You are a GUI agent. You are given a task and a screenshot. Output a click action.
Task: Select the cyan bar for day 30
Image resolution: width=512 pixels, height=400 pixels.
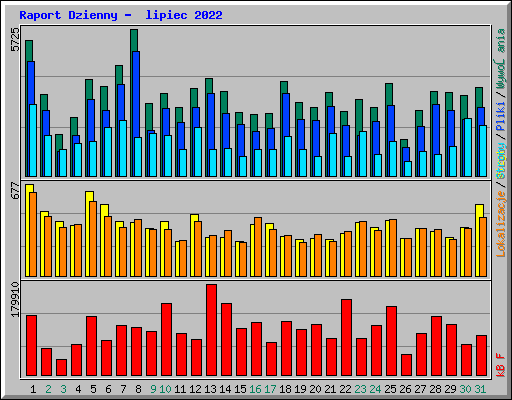[x=468, y=147]
